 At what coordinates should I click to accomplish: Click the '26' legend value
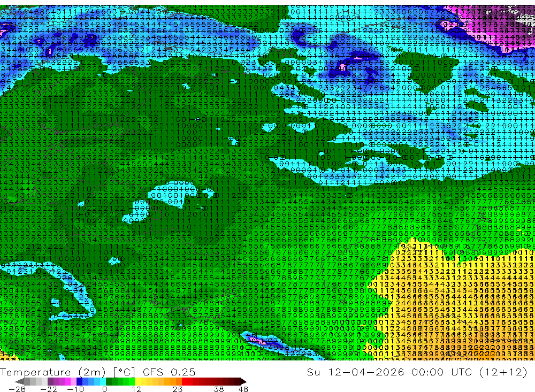pos(178,389)
